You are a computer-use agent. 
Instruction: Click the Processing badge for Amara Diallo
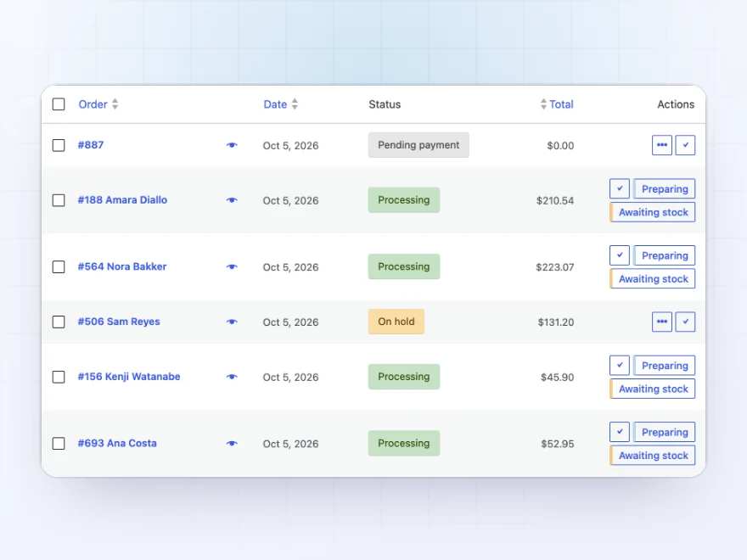click(x=403, y=200)
